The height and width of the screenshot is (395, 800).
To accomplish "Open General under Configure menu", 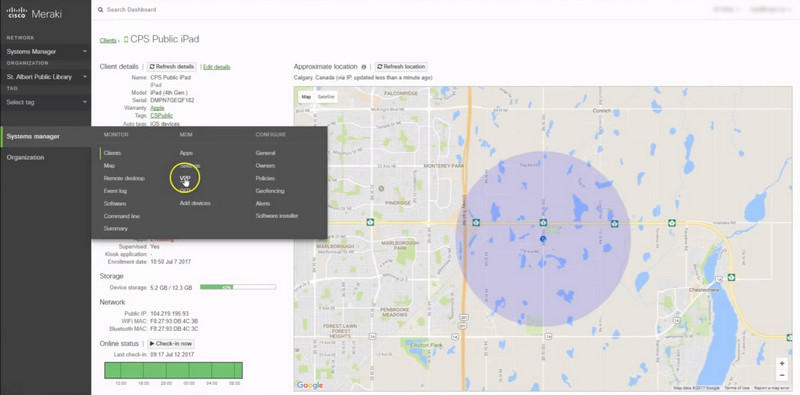I will [x=265, y=153].
